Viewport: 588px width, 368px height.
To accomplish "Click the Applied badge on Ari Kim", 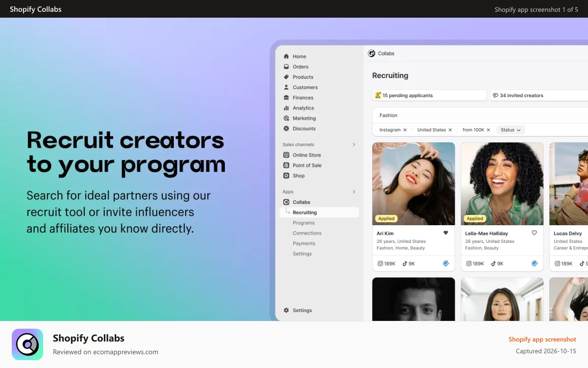I will tap(387, 219).
